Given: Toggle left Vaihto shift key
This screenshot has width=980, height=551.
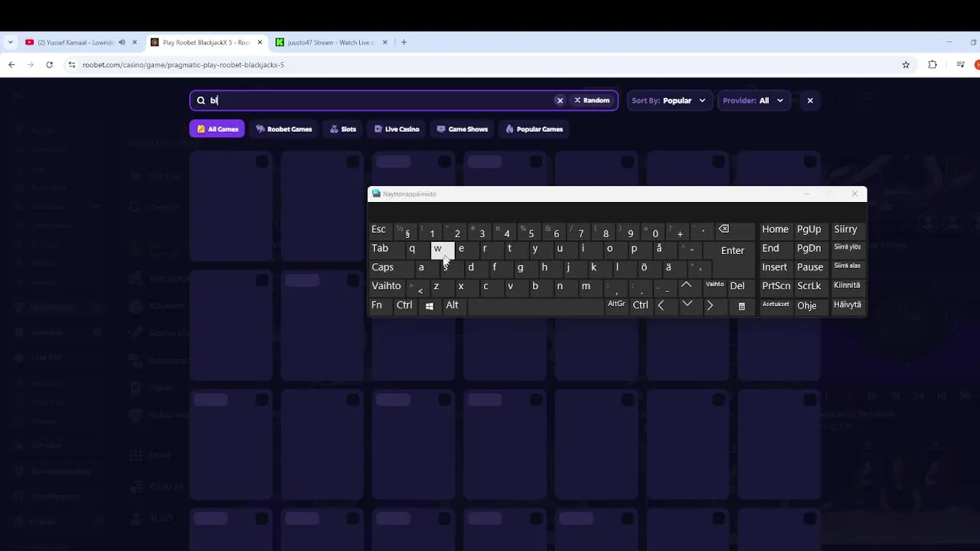Looking at the screenshot, I should 387,286.
